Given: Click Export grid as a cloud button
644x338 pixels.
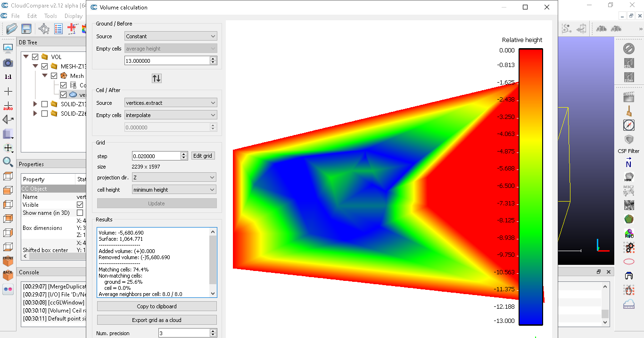Looking at the screenshot, I should coord(157,320).
